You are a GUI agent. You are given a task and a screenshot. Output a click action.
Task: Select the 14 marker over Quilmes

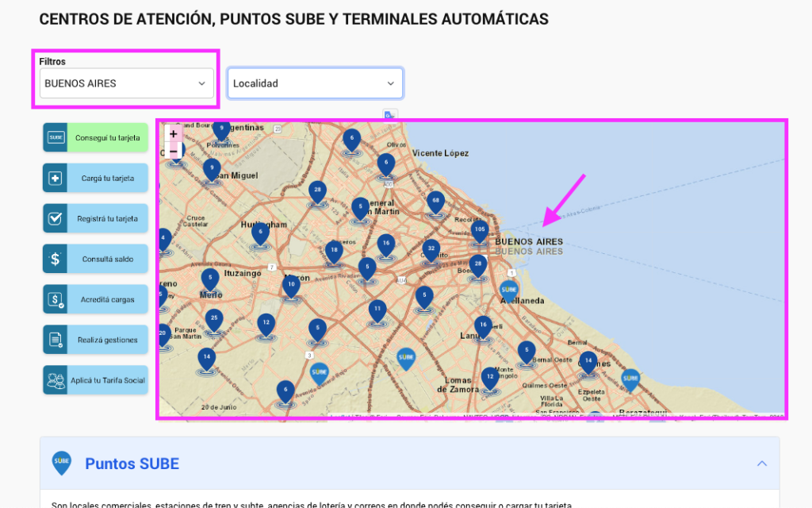pyautogui.click(x=588, y=364)
